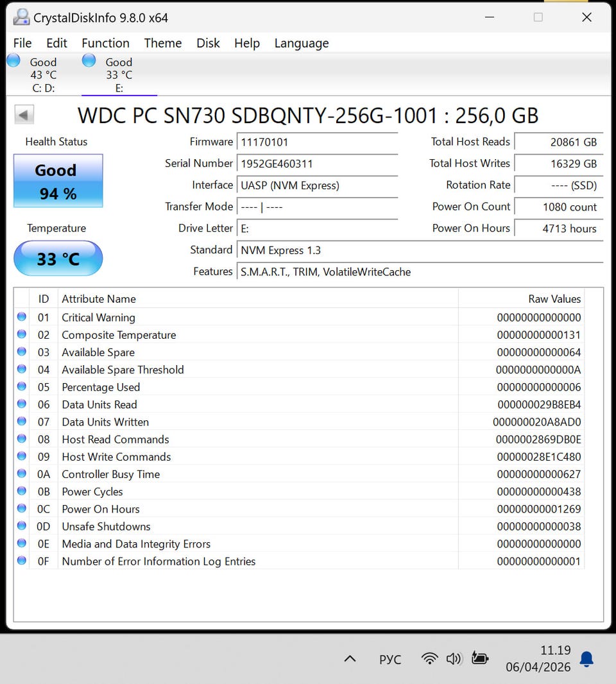Click raw value 000000029B8EB4
Image resolution: width=616 pixels, height=684 pixels.
tap(539, 405)
